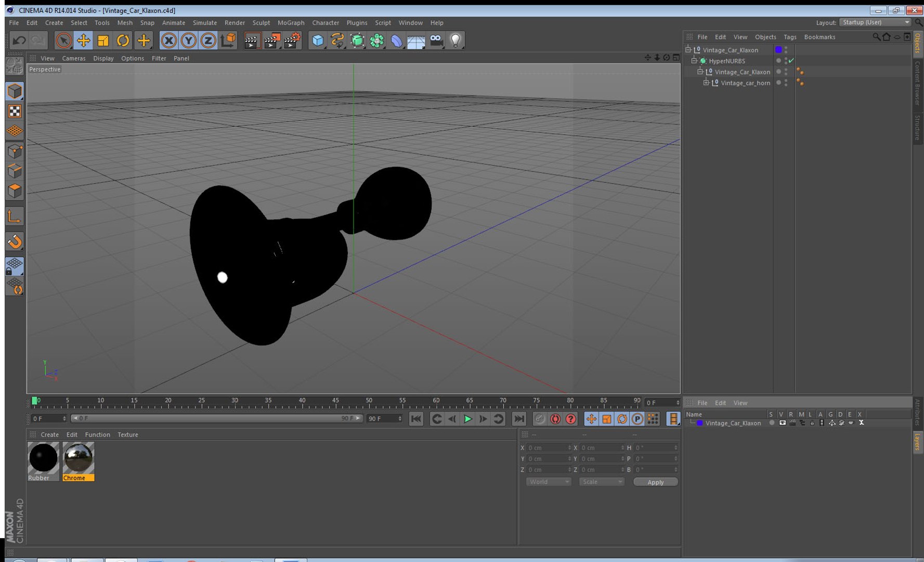
Task: Open the MoGraph array icon
Action: click(x=377, y=40)
